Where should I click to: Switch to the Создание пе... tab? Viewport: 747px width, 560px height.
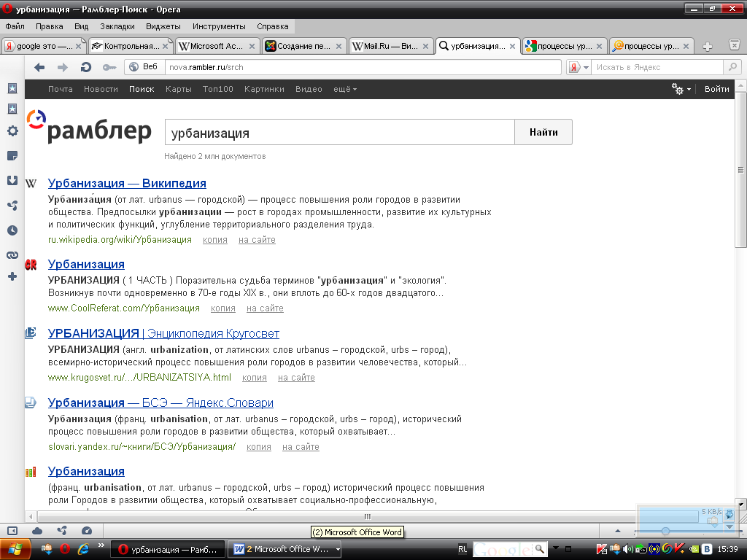pyautogui.click(x=303, y=46)
